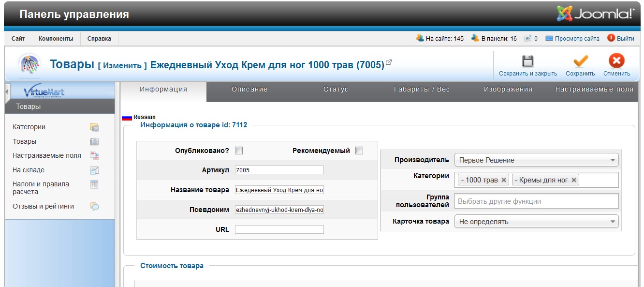This screenshot has height=287, width=644.
Task: Open the 'Сайт' menu
Action: [x=18, y=38]
